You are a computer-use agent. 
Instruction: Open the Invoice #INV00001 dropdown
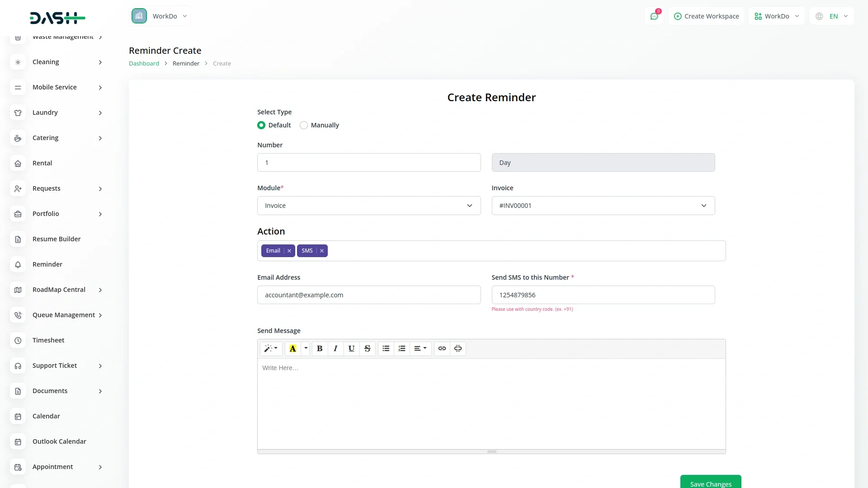(x=603, y=206)
